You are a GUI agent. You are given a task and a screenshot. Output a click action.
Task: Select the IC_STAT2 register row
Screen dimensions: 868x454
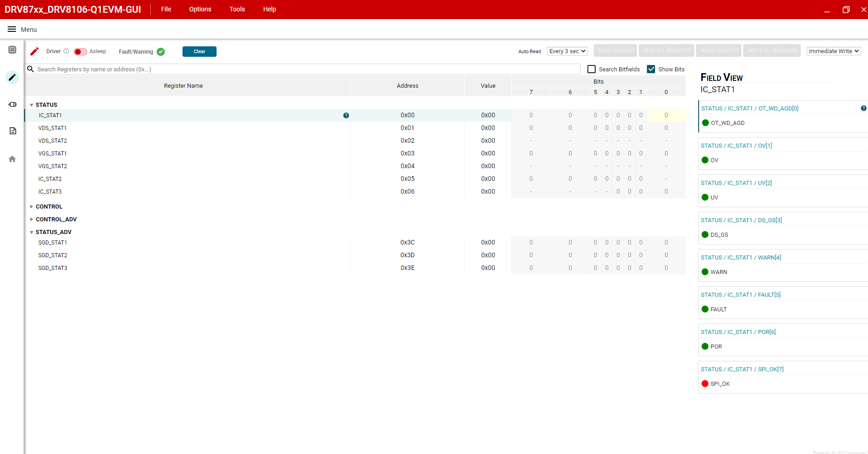(355, 179)
